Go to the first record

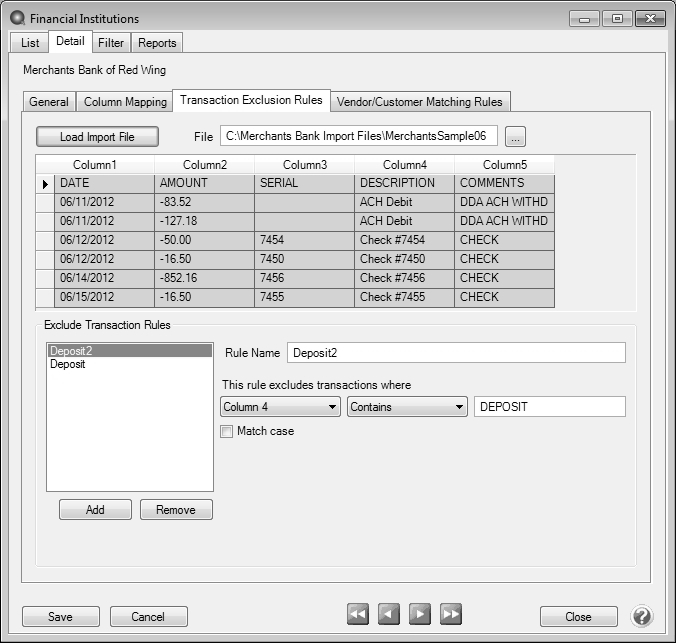click(358, 616)
